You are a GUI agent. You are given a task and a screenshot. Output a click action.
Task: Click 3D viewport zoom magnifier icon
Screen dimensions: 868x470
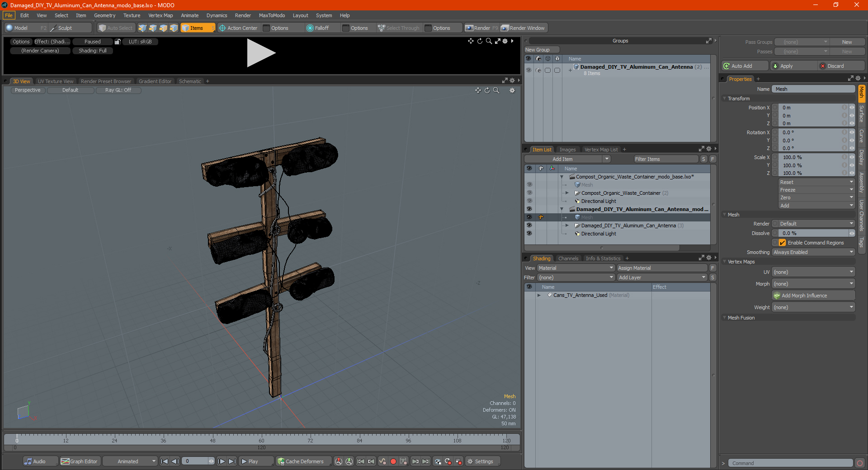click(496, 90)
